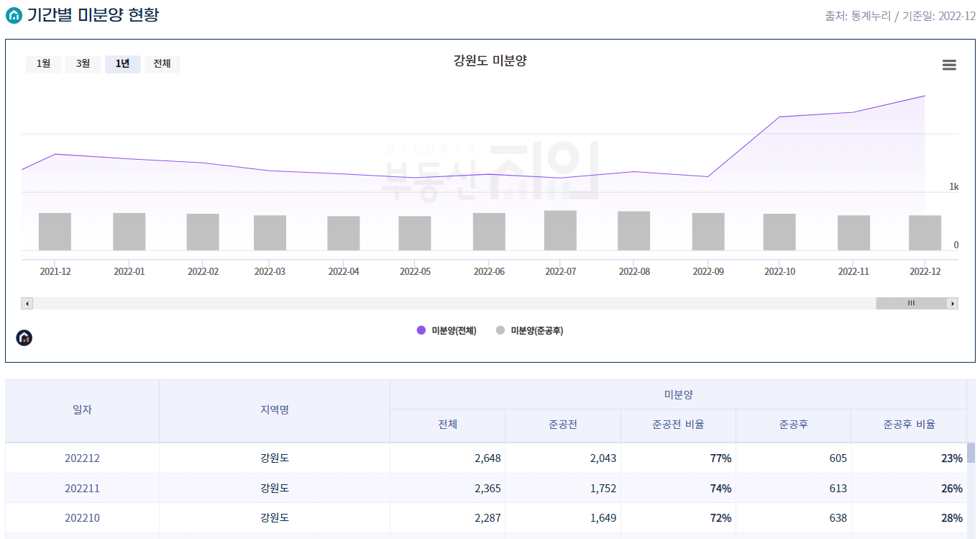Click the 지역명 column header
Screen dimensions: 980x539
[275, 411]
